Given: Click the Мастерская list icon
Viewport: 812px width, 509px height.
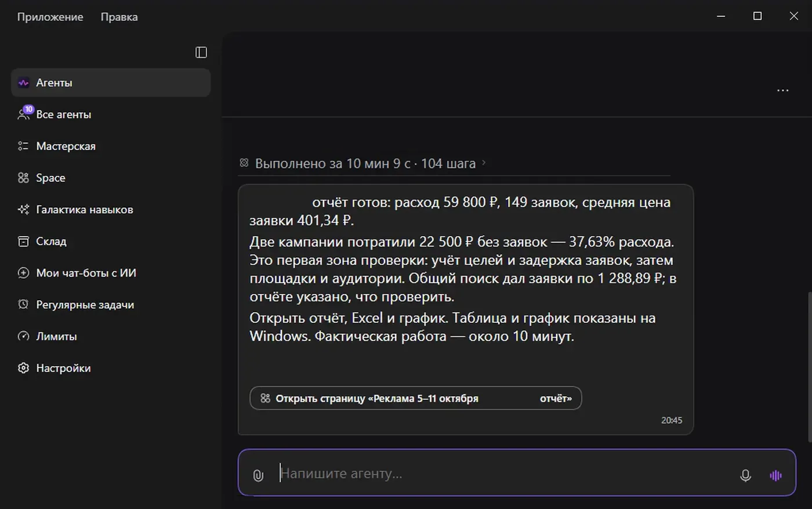Looking at the screenshot, I should pos(23,146).
